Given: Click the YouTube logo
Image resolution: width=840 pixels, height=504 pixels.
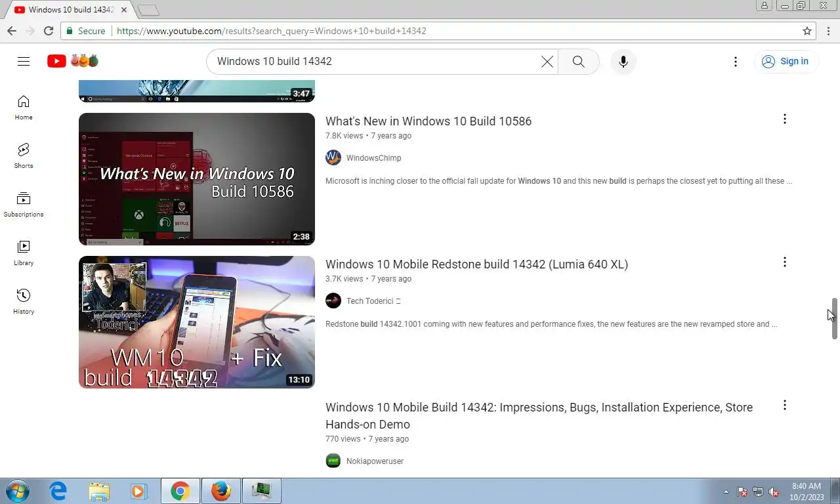Looking at the screenshot, I should click(x=73, y=61).
